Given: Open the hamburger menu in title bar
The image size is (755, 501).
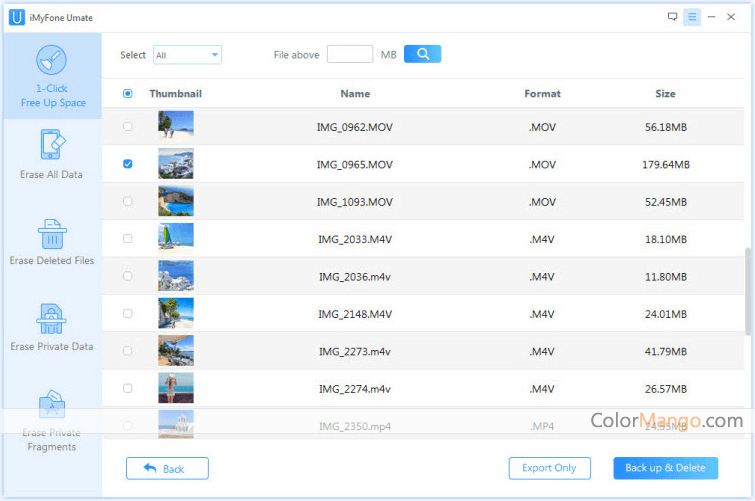Looking at the screenshot, I should 692,17.
